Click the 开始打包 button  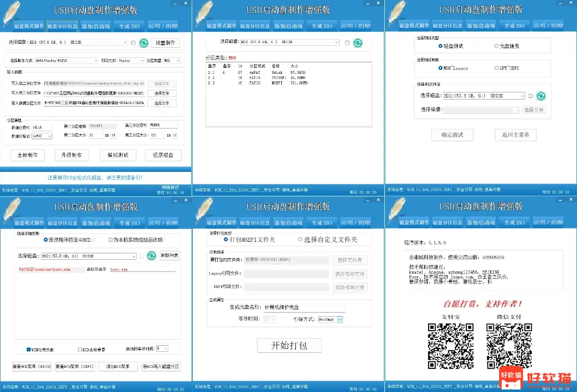tap(289, 345)
